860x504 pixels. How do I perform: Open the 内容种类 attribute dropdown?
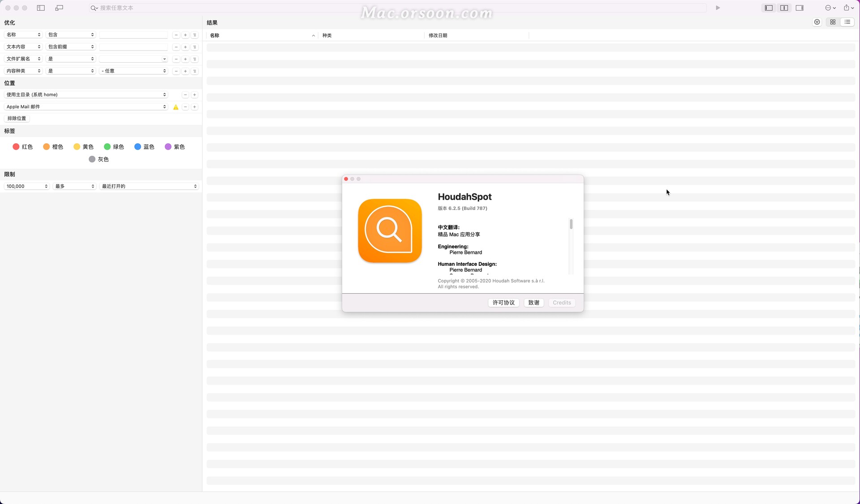[23, 71]
